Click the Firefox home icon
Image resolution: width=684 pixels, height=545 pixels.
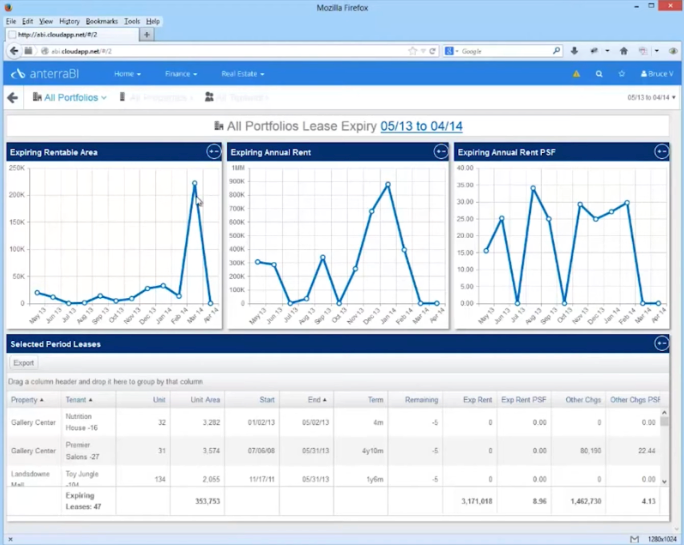click(x=624, y=51)
